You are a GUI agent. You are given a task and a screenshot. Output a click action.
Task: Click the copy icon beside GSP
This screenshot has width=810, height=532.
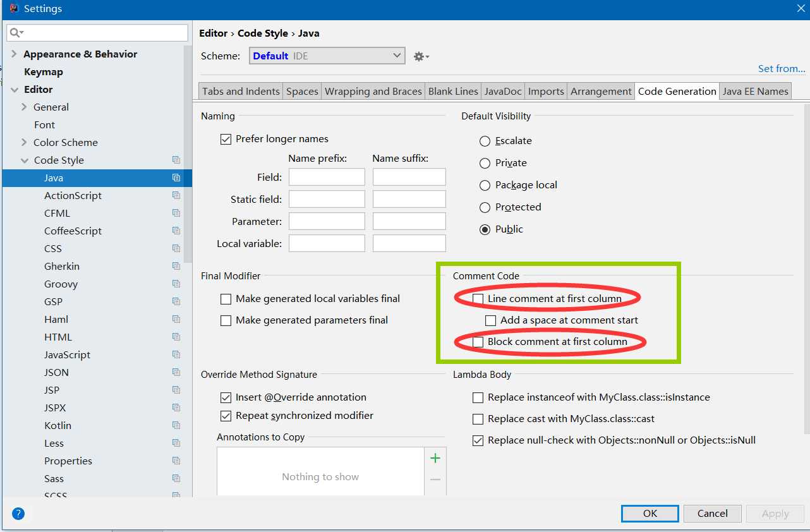176,301
